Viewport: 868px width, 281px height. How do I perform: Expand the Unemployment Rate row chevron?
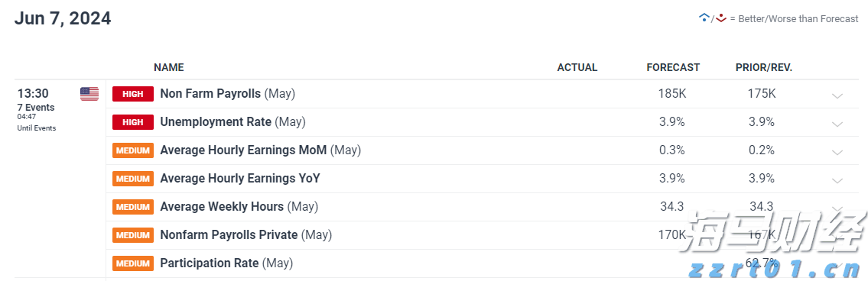[837, 124]
